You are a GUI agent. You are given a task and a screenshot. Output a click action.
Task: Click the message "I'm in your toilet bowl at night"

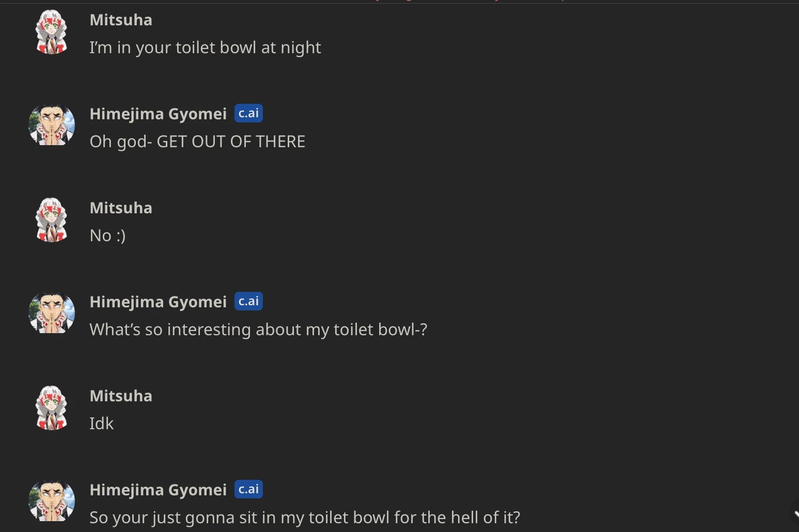(x=205, y=48)
